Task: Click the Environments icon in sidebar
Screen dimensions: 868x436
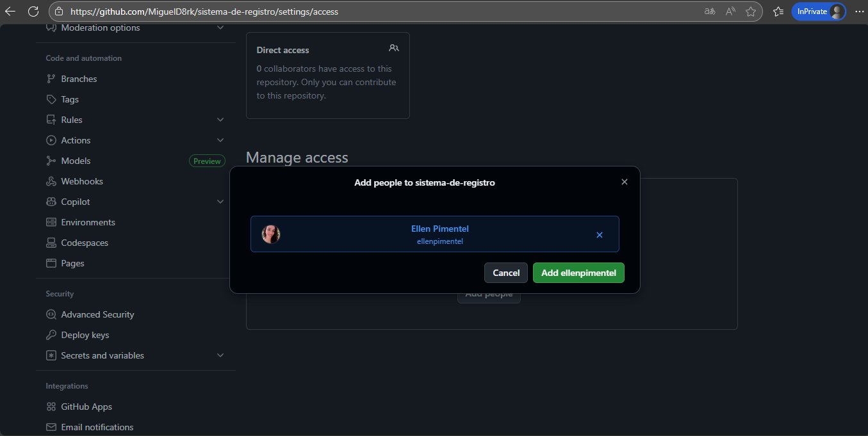Action: coord(51,222)
